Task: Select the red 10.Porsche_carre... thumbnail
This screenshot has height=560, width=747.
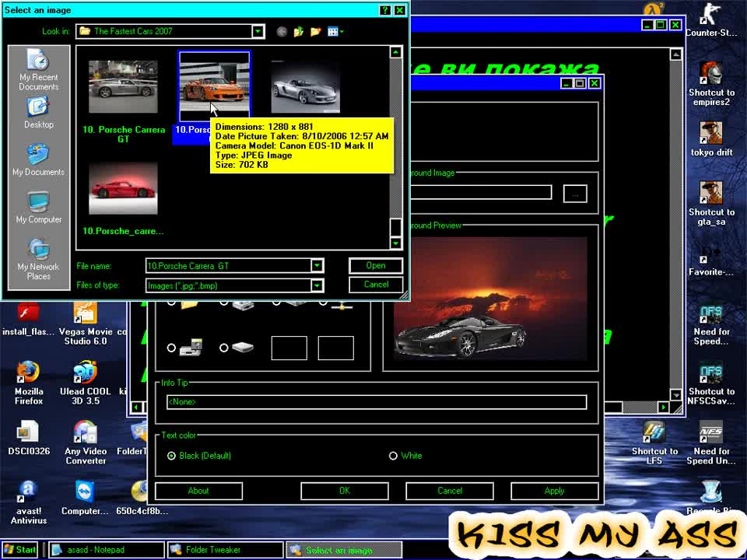Action: click(x=123, y=188)
